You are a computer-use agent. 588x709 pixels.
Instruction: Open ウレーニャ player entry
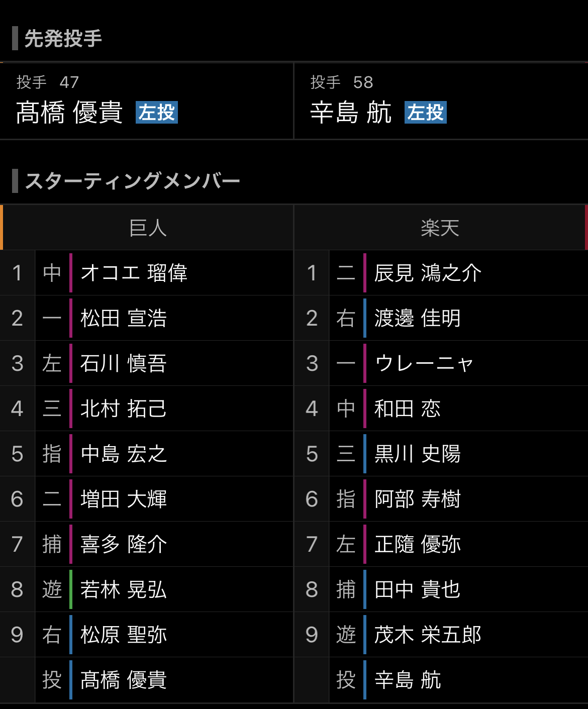click(x=441, y=363)
